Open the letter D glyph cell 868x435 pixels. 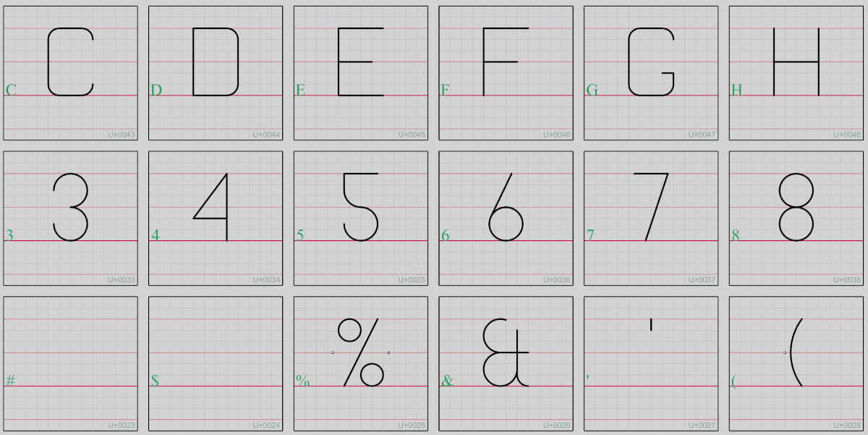click(216, 73)
